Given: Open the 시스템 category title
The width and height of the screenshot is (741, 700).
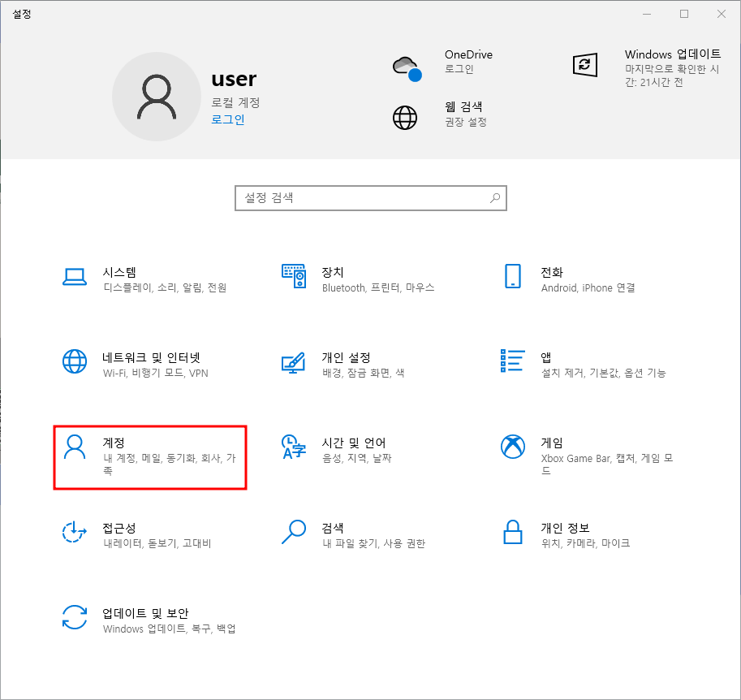Looking at the screenshot, I should (x=119, y=272).
